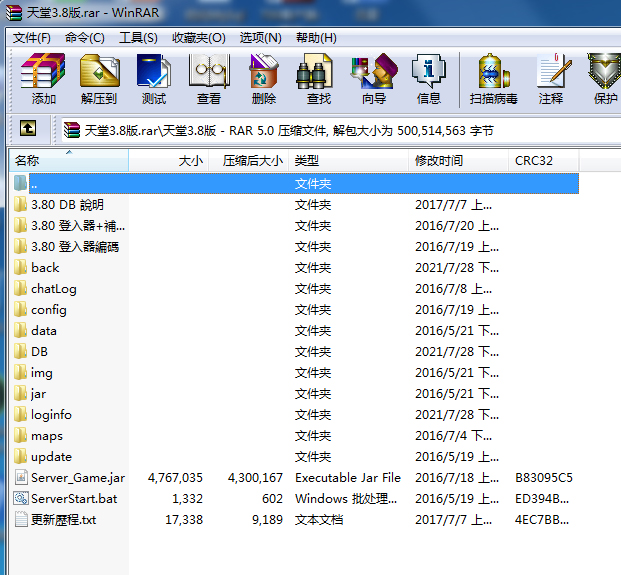Click CRC32 value B83095C5
Viewport: 621px width, 575px height.
coord(544,478)
